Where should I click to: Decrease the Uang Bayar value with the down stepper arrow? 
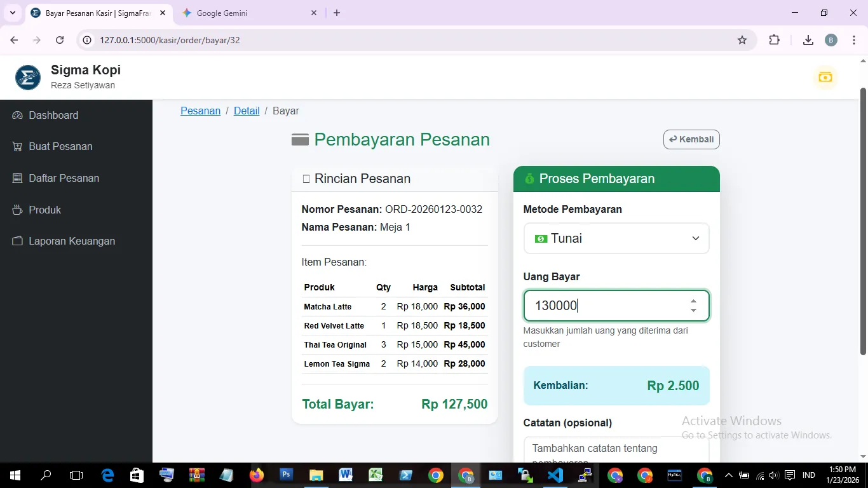[x=693, y=310]
